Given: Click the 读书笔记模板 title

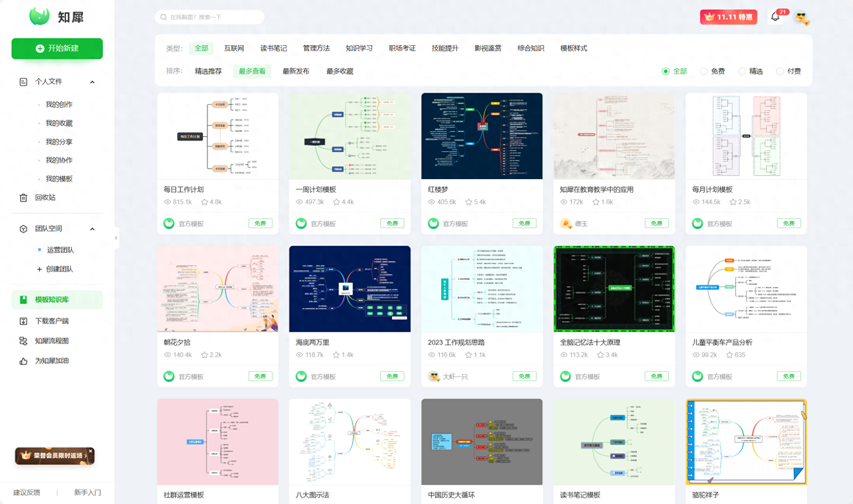Looking at the screenshot, I should point(580,495).
